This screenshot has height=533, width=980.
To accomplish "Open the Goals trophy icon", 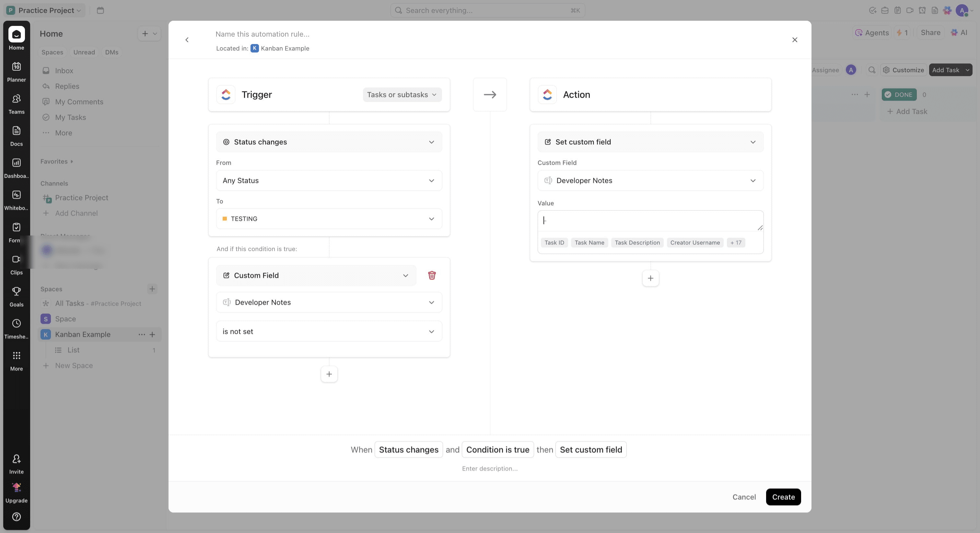I will 16,291.
